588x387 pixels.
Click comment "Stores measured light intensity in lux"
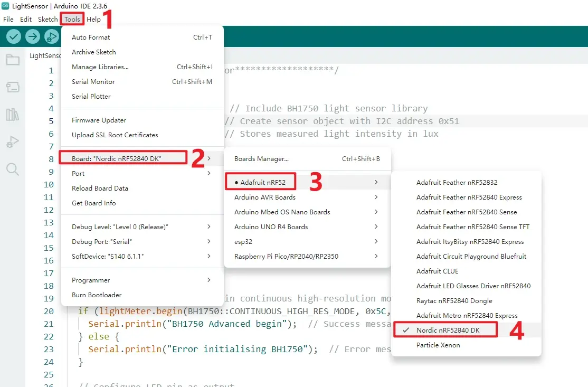[339, 134]
